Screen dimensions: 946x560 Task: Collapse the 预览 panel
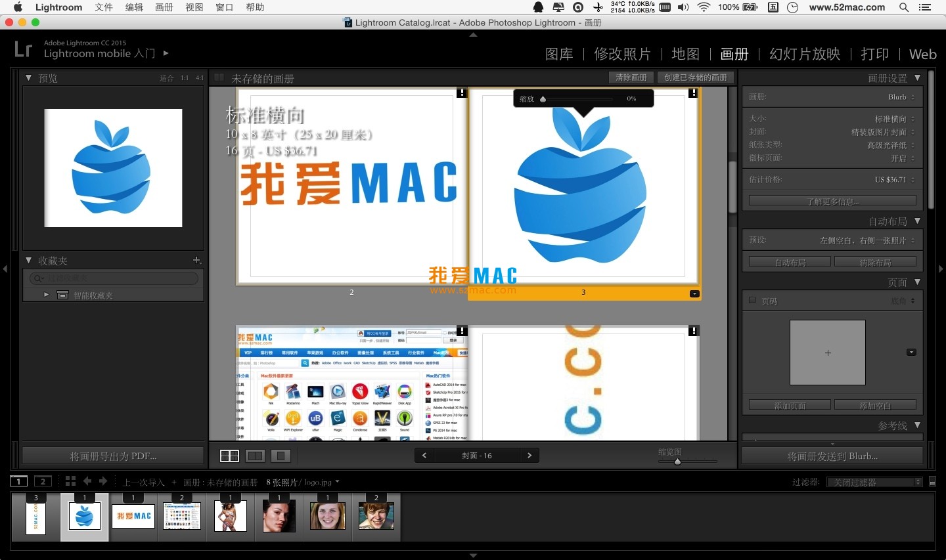(x=28, y=77)
